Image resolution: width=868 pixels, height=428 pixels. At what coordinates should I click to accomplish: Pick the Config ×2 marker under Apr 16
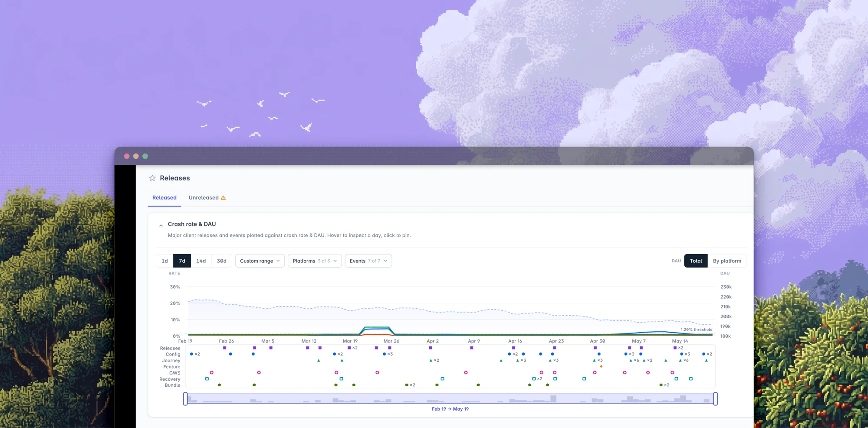(x=512, y=354)
